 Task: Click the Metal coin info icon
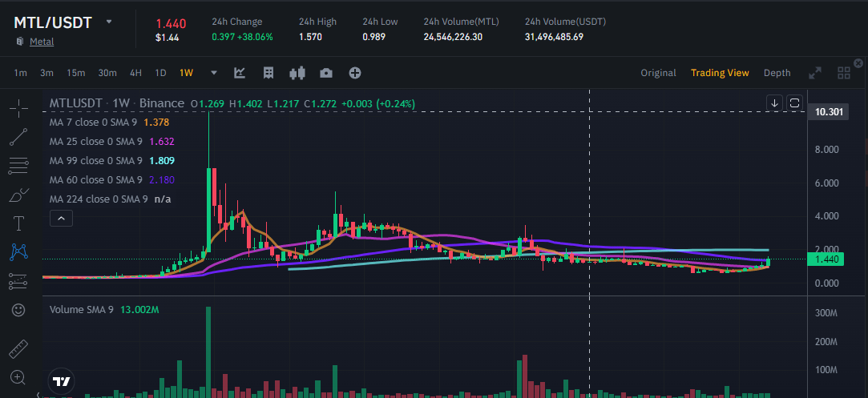pos(21,42)
